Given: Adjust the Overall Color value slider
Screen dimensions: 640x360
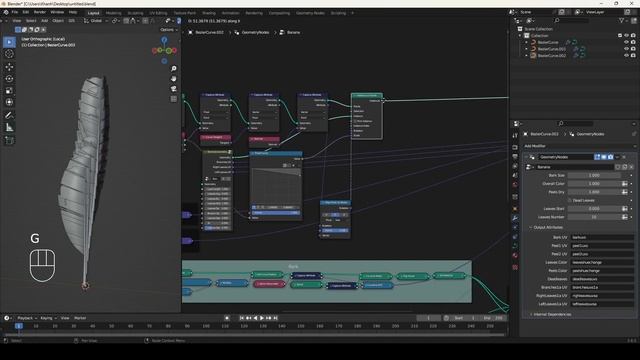Looking at the screenshot, I should pyautogui.click(x=594, y=184).
